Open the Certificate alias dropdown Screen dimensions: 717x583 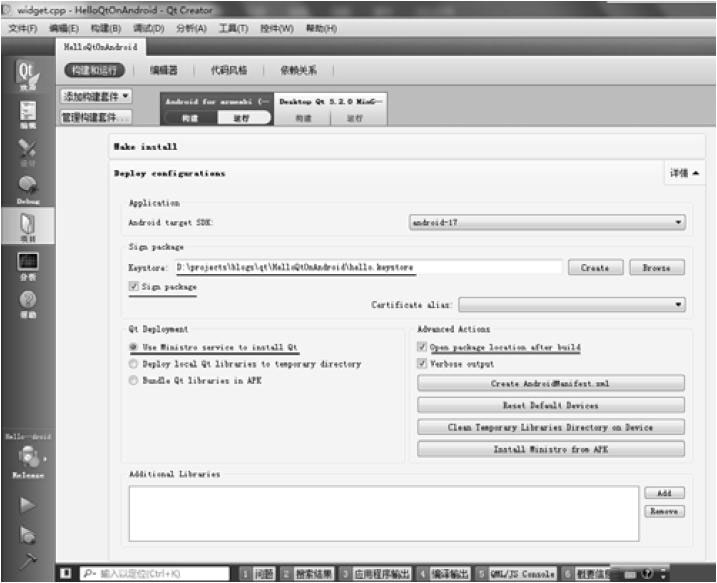point(572,305)
